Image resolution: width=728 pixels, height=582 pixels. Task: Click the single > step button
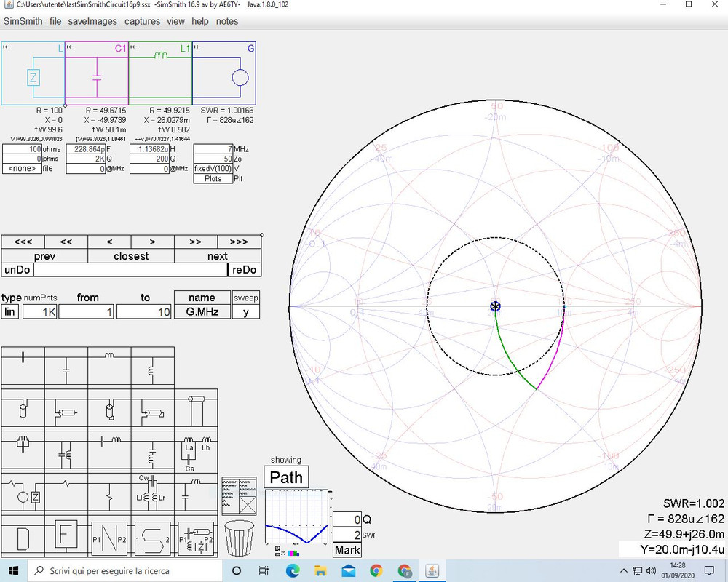pos(153,242)
